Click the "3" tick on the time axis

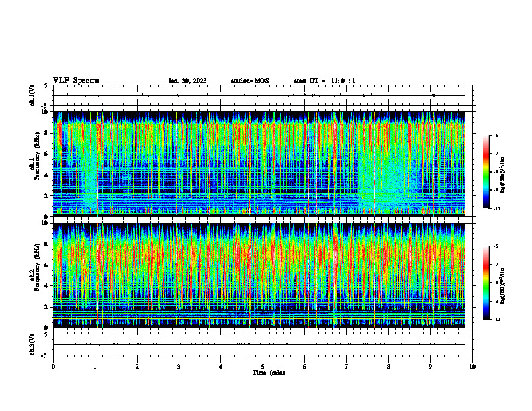[x=179, y=367]
